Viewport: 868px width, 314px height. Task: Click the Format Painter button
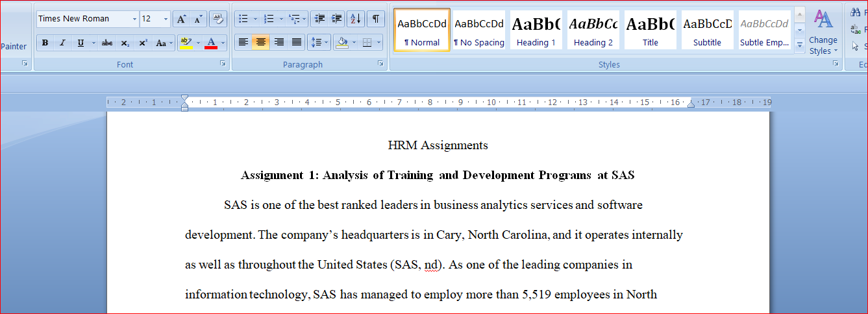pyautogui.click(x=14, y=46)
